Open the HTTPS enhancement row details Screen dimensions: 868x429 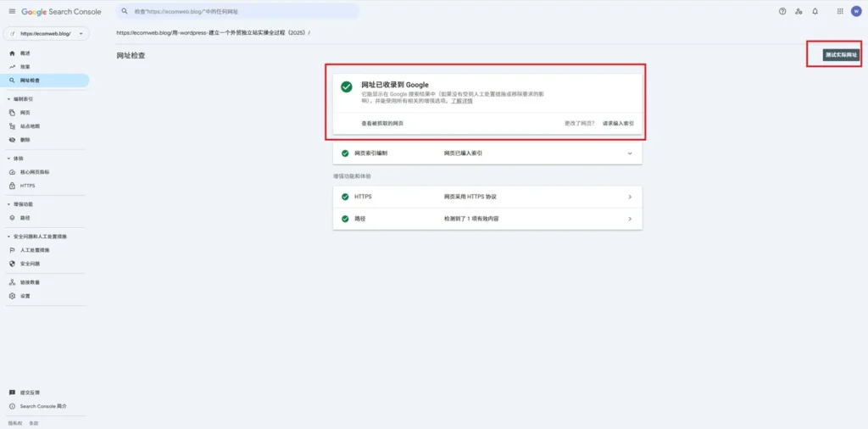pos(487,197)
